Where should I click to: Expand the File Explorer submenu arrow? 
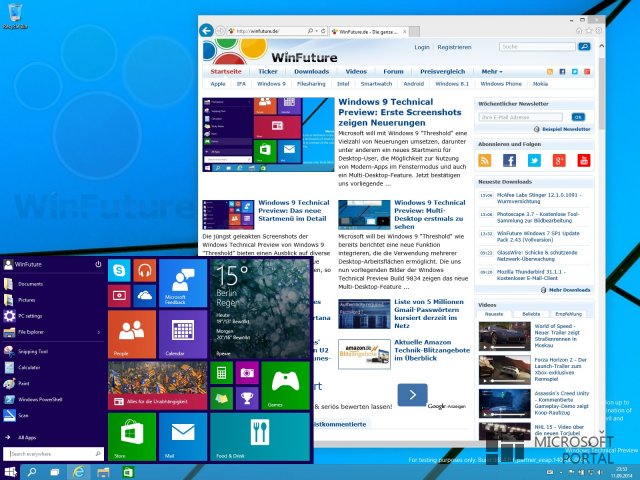(x=99, y=332)
